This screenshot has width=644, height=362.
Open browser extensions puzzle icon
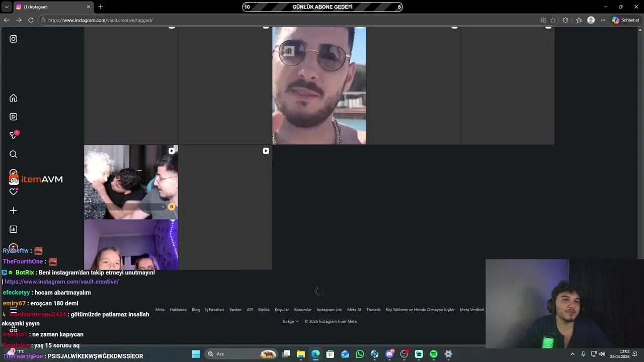click(566, 20)
